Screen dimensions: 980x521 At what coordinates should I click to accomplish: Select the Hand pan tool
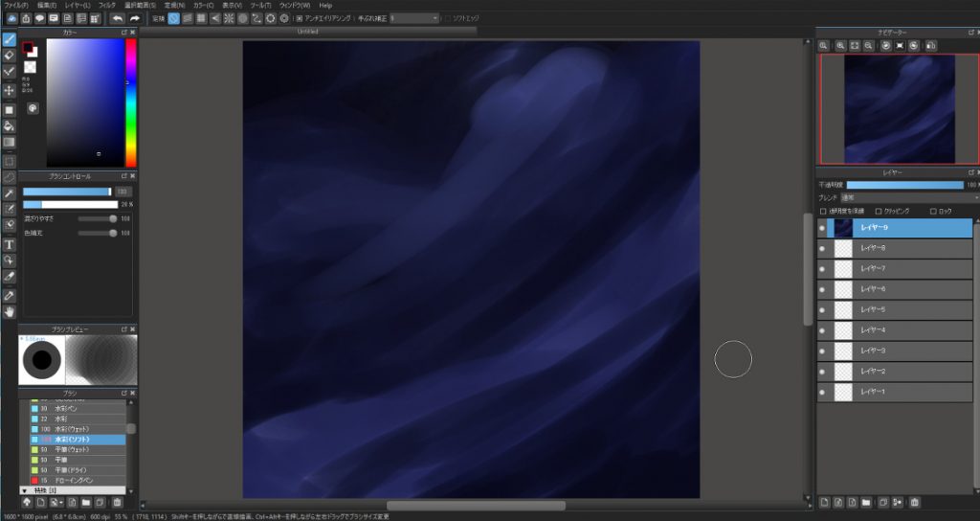click(10, 311)
